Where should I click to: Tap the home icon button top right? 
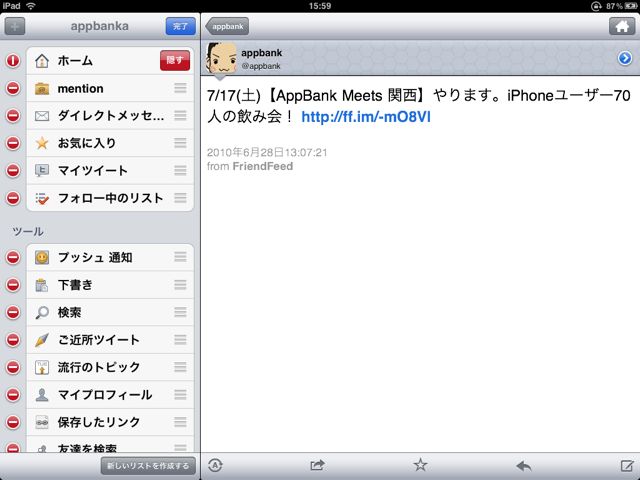pyautogui.click(x=622, y=27)
